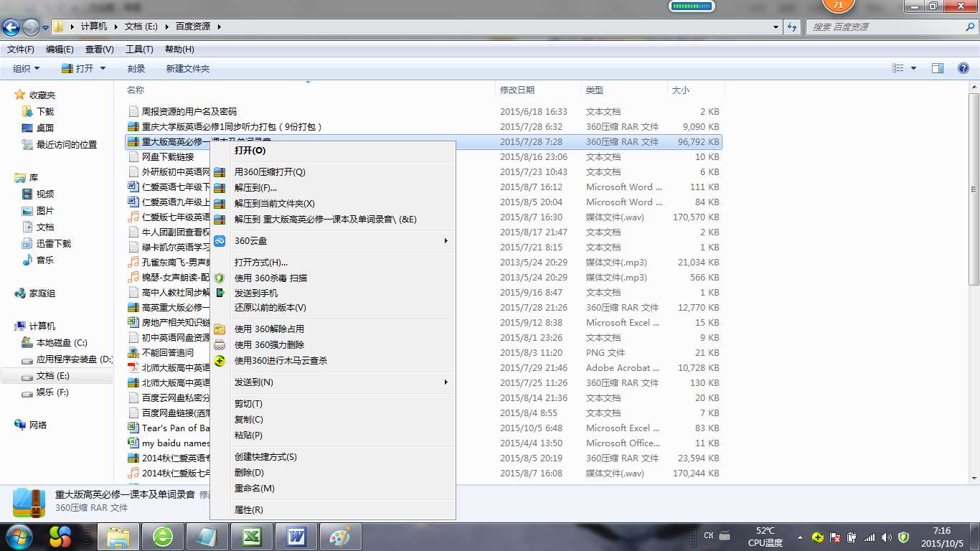
Task: Click the RAR icon of 重庆大学版英语必修1 file
Action: (x=133, y=127)
